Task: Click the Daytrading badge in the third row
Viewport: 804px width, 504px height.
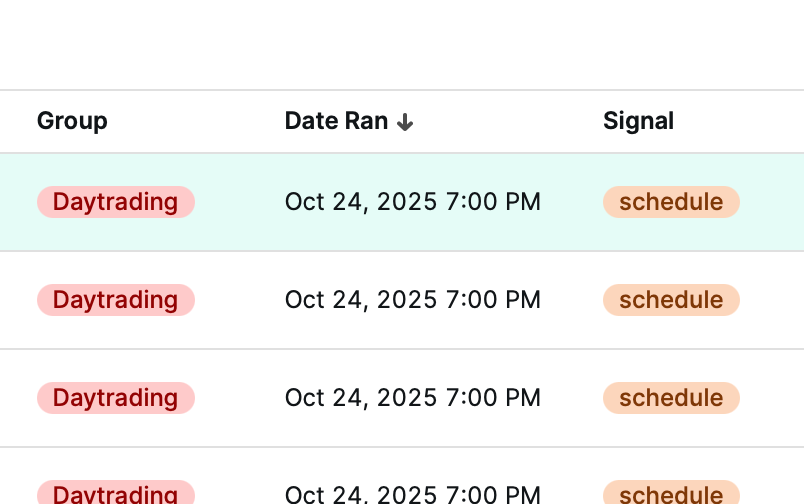Action: 115,398
